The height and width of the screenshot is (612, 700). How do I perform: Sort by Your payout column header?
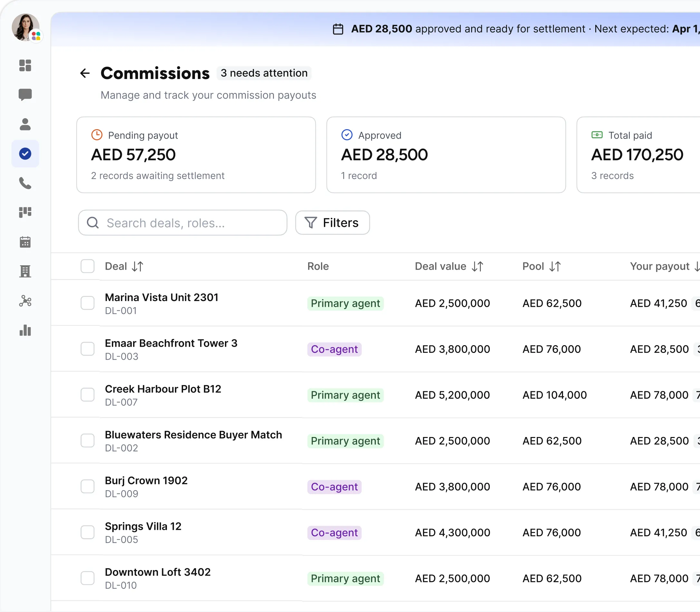[665, 267]
